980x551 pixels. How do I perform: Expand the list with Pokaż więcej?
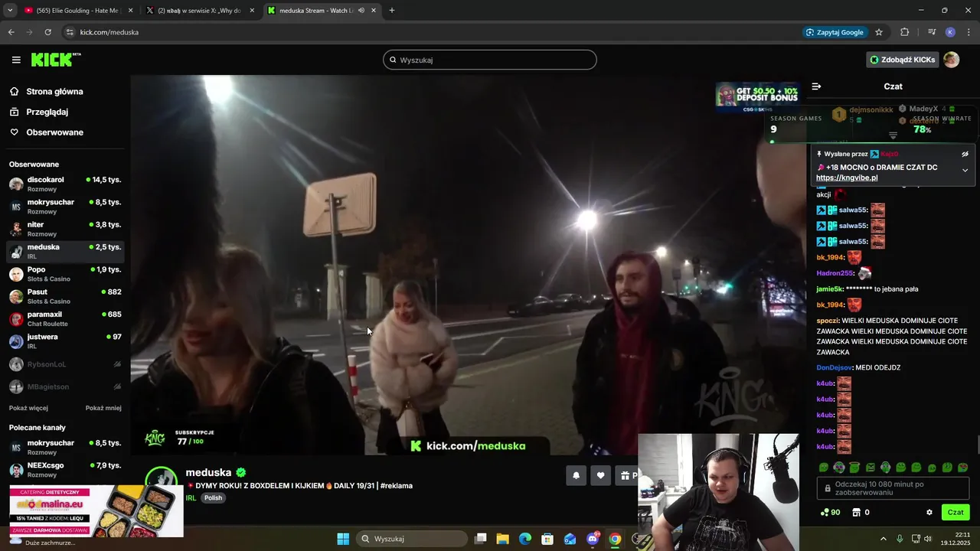28,408
